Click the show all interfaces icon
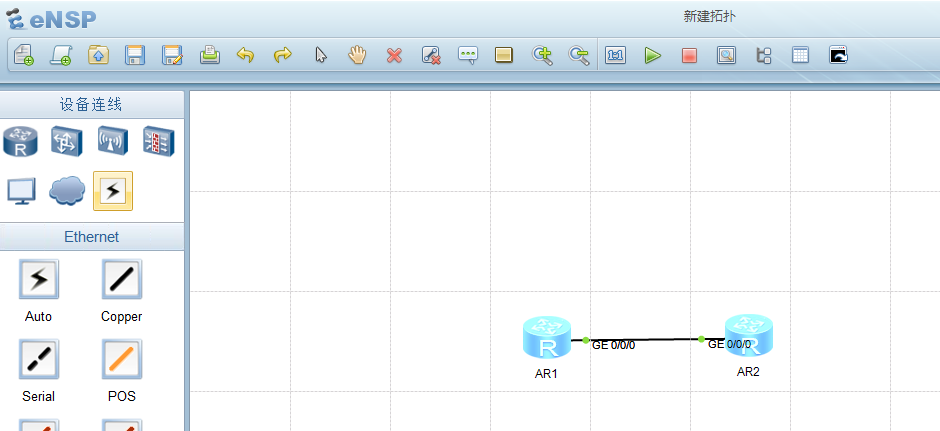This screenshot has height=431, width=940. click(x=763, y=55)
